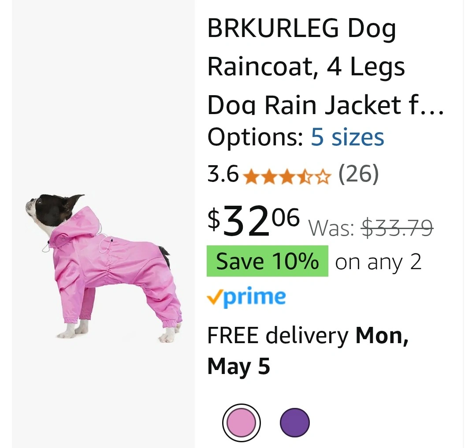
Task: Click the 3.6 rating number
Action: point(223,174)
